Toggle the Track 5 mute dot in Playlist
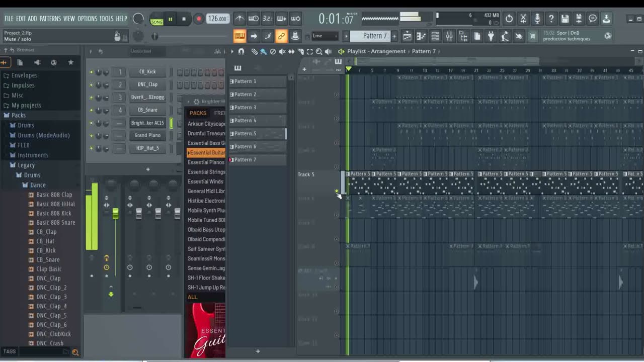The height and width of the screenshot is (362, 644). 337,191
